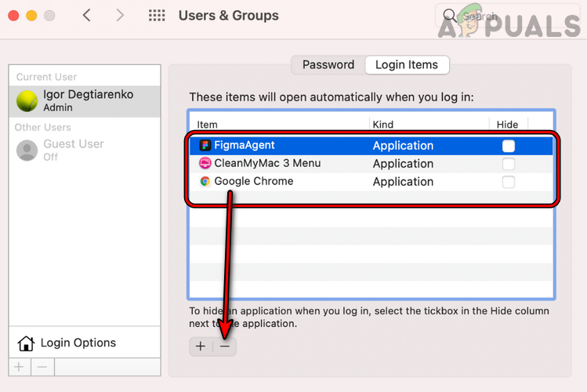Toggle Hide checkbox for CleanMyMac 3 Menu
587x392 pixels.
pyautogui.click(x=509, y=164)
